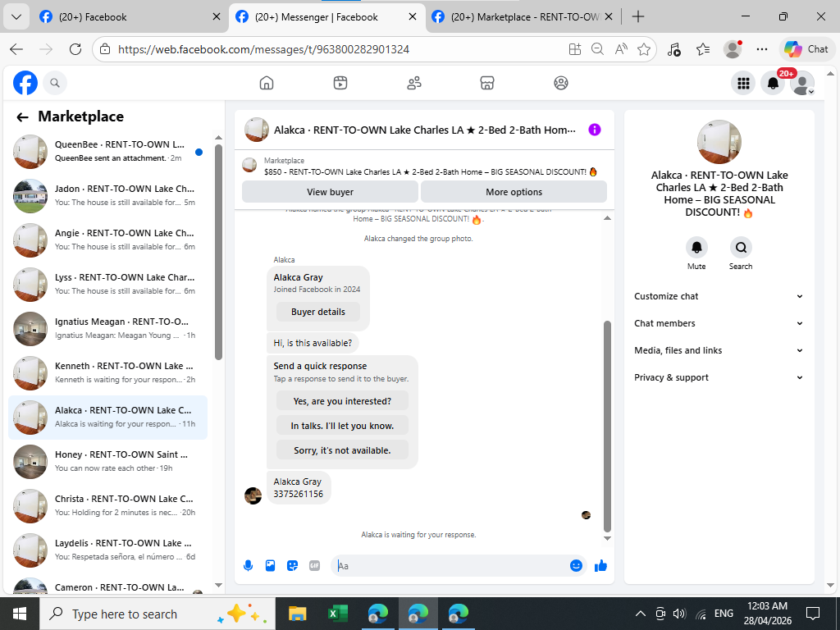Open the Marketplace storefront icon
The image size is (840, 630).
(x=487, y=83)
